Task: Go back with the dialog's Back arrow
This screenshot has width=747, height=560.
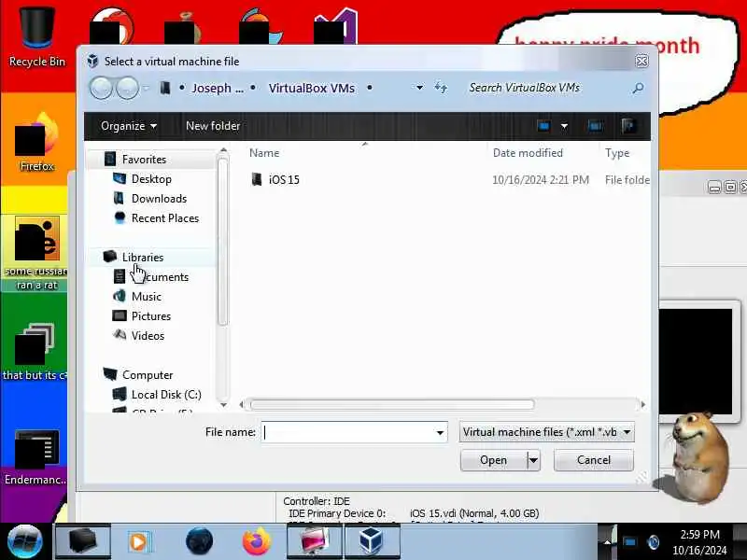Action: point(101,88)
